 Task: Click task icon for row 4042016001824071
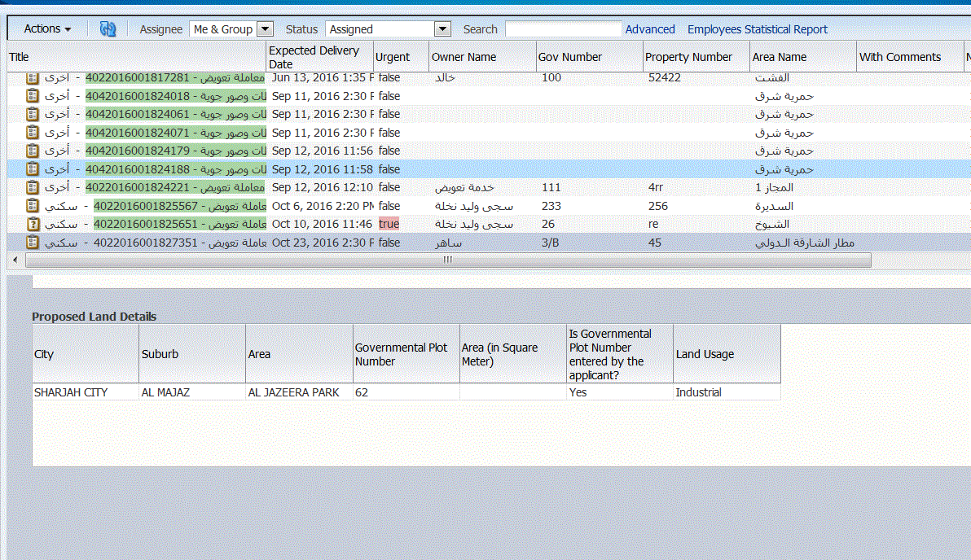pos(33,133)
